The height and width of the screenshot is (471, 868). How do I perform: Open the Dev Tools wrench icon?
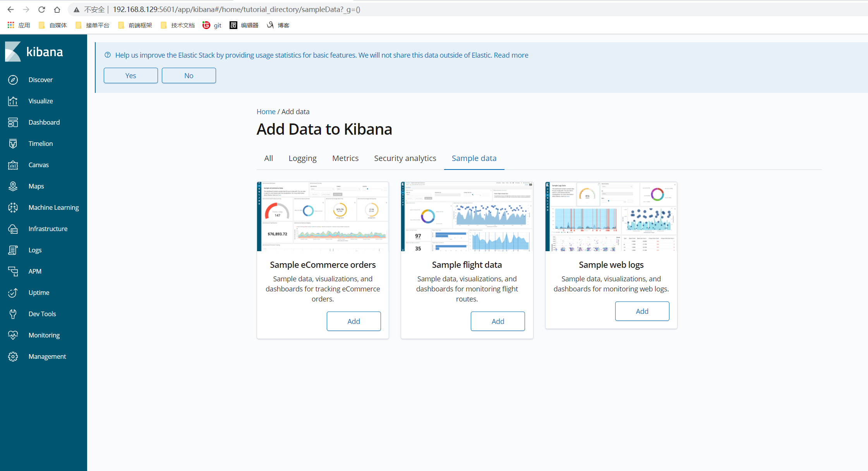[x=13, y=314]
